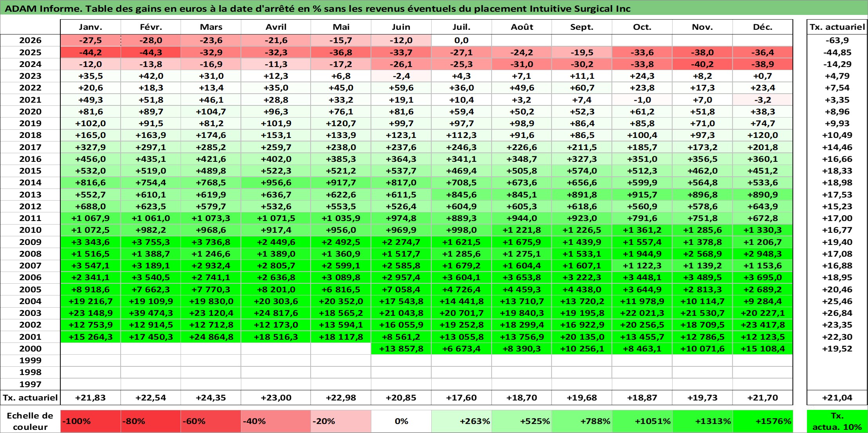Click the 'Avril' column header
The height and width of the screenshot is (433, 868).
pyautogui.click(x=276, y=27)
